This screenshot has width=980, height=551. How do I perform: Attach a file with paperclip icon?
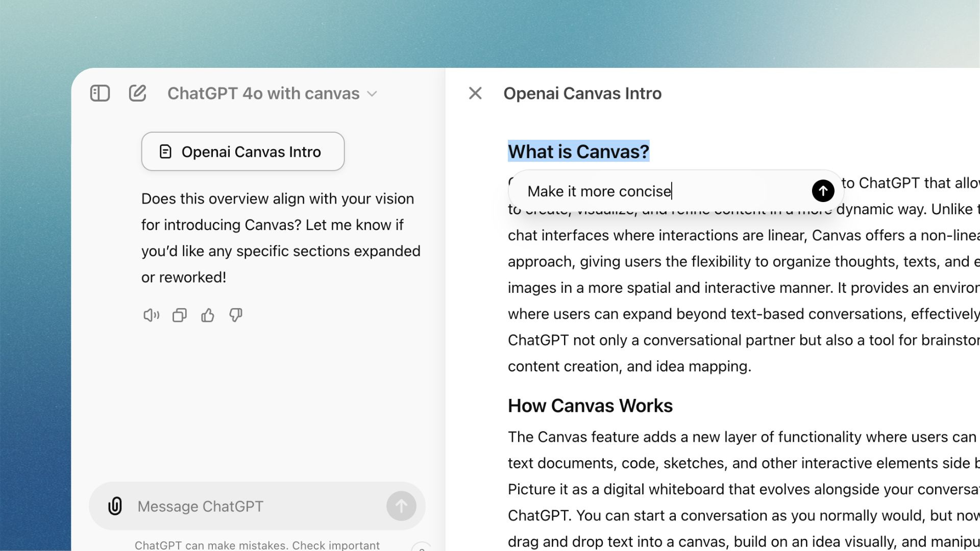115,506
